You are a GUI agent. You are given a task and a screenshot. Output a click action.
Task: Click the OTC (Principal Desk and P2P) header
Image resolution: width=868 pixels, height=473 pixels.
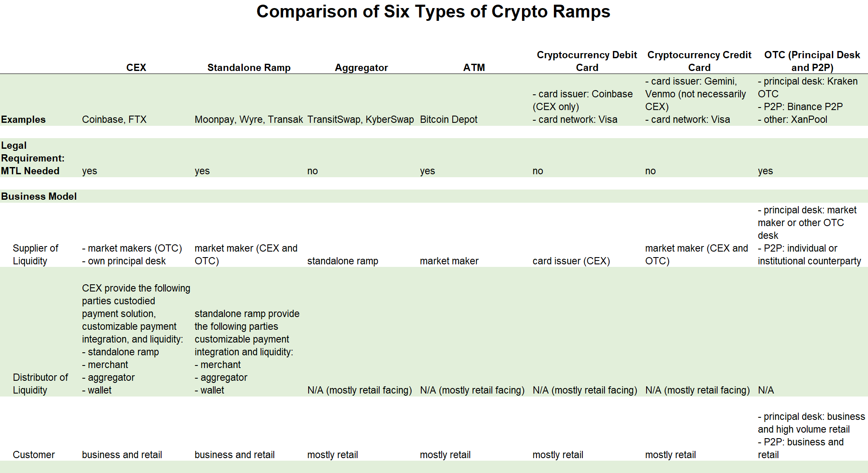click(x=812, y=61)
